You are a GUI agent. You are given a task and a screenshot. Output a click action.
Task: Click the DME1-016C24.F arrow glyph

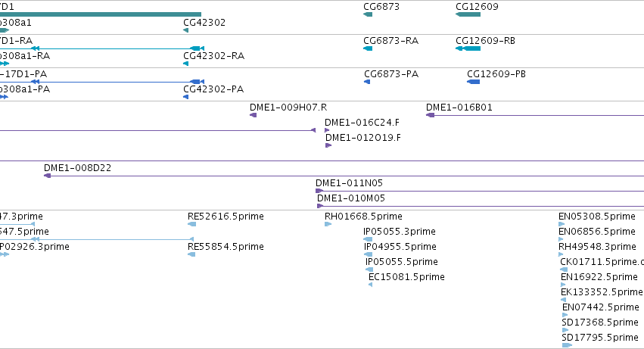click(x=327, y=130)
